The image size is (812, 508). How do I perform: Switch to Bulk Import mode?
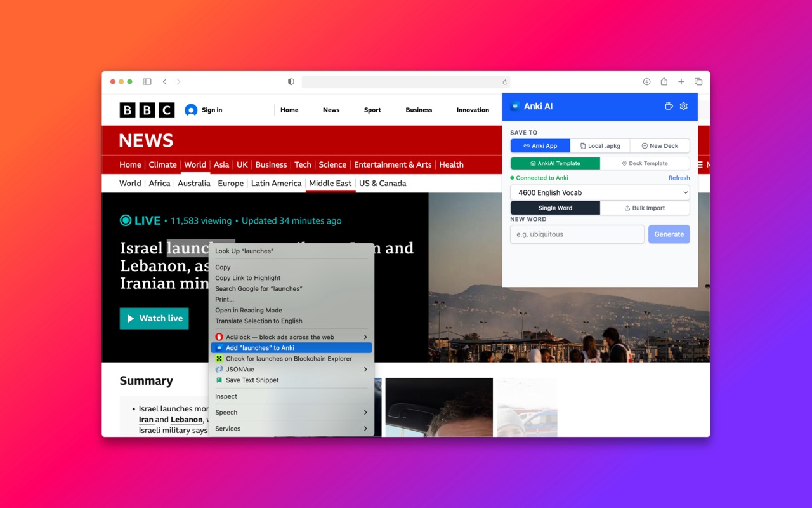point(645,208)
